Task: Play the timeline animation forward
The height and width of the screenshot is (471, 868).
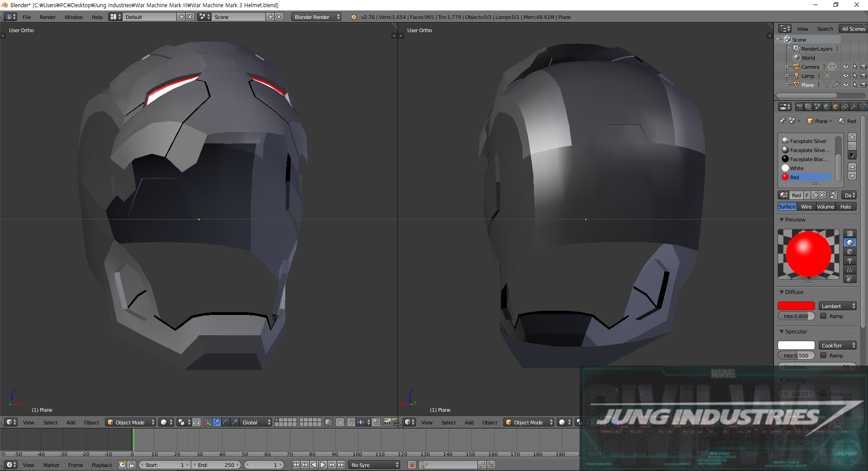Action: [x=323, y=465]
